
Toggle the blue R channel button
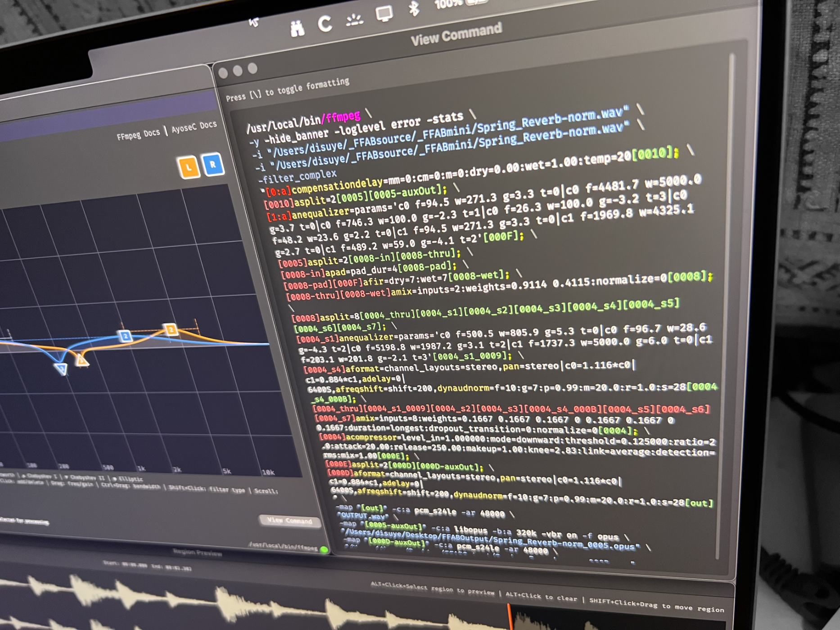click(x=212, y=164)
